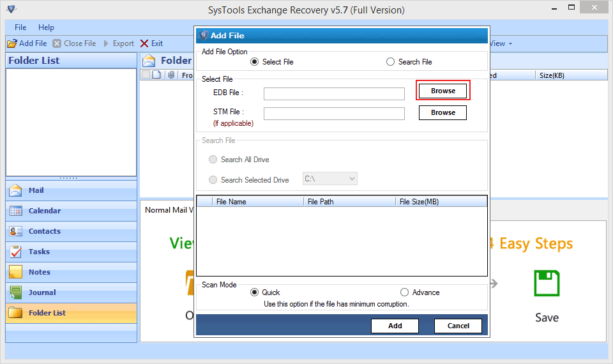Viewport: 613px width, 364px height.
Task: Click the Normal Mail View tab label
Action: pyautogui.click(x=169, y=210)
